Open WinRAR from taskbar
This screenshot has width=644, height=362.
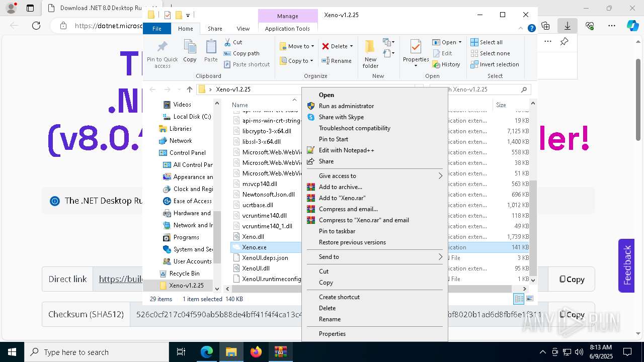coord(281,352)
